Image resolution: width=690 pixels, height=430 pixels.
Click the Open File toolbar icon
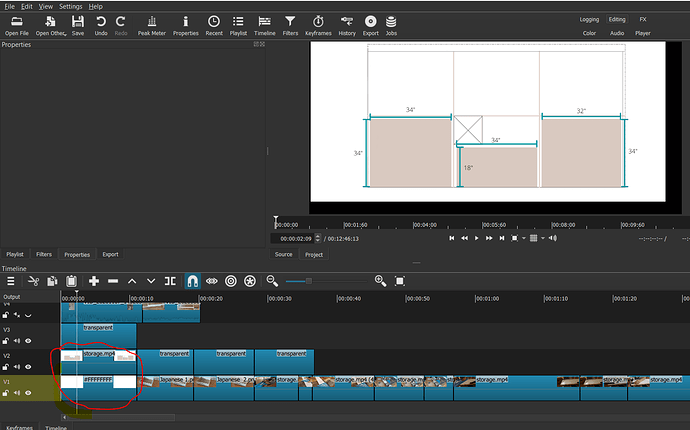coord(17,26)
